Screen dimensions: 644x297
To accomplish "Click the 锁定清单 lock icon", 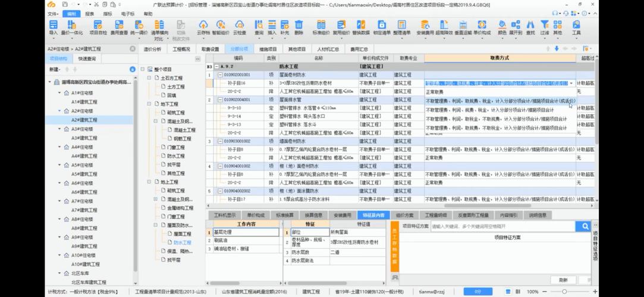I will coord(382,24).
